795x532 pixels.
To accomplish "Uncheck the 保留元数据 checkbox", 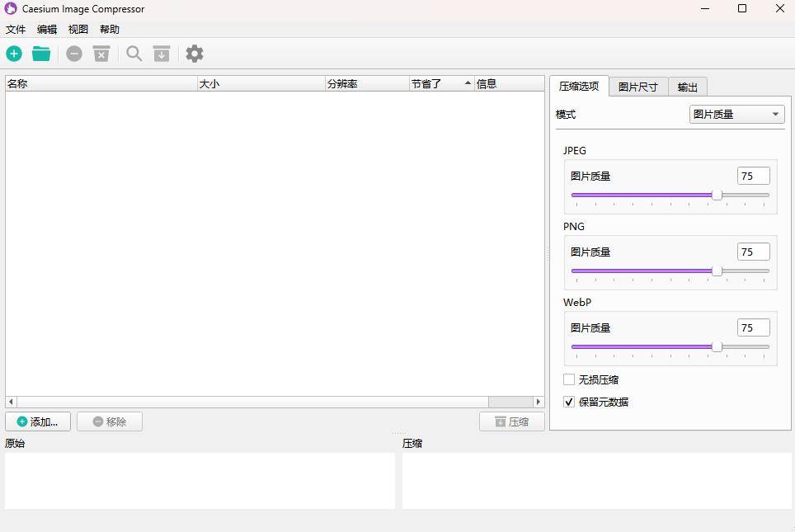I will (x=569, y=403).
